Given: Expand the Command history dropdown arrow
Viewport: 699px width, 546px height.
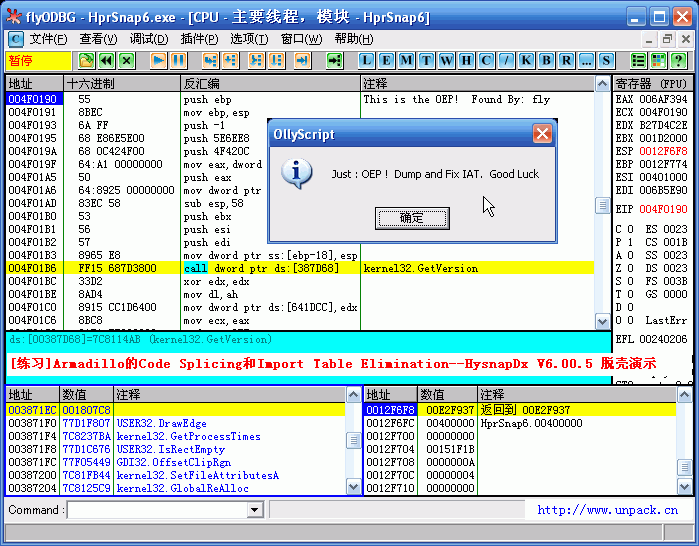Looking at the screenshot, I should click(255, 510).
